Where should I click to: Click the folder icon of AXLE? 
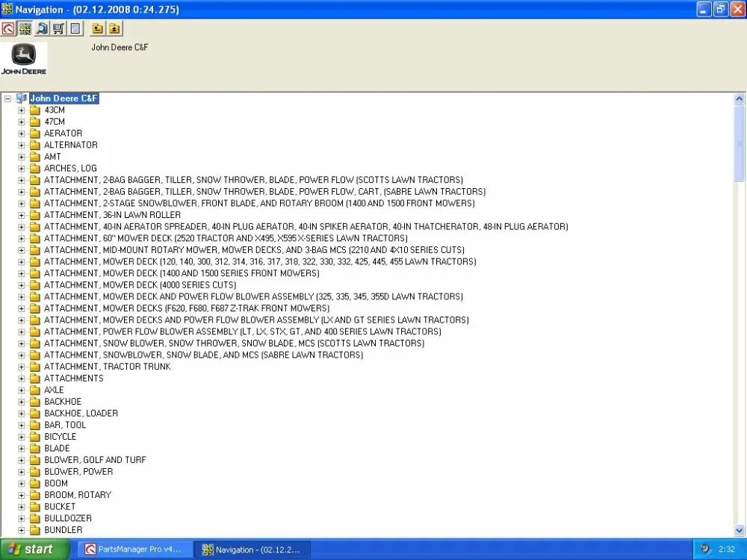[35, 390]
